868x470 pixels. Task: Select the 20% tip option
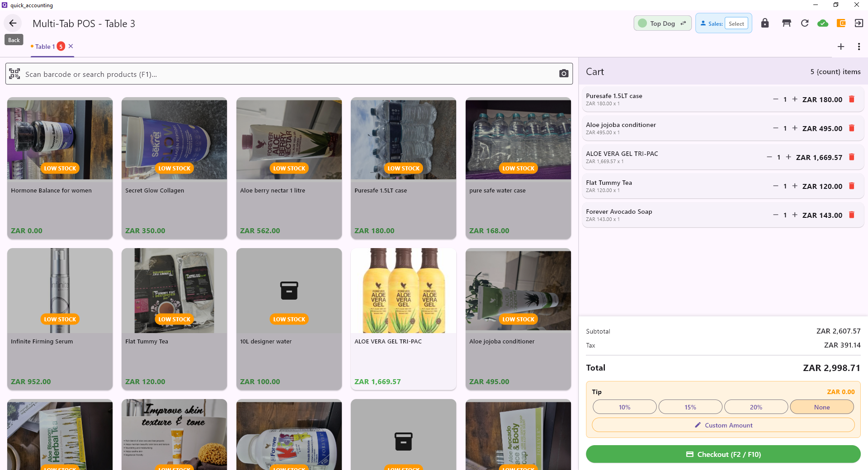pos(756,407)
